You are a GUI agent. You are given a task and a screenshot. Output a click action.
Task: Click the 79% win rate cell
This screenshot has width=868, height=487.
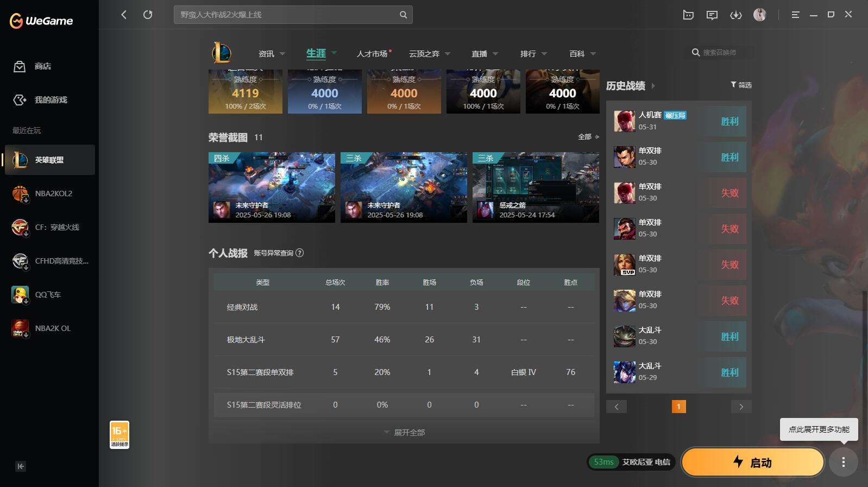[382, 307]
